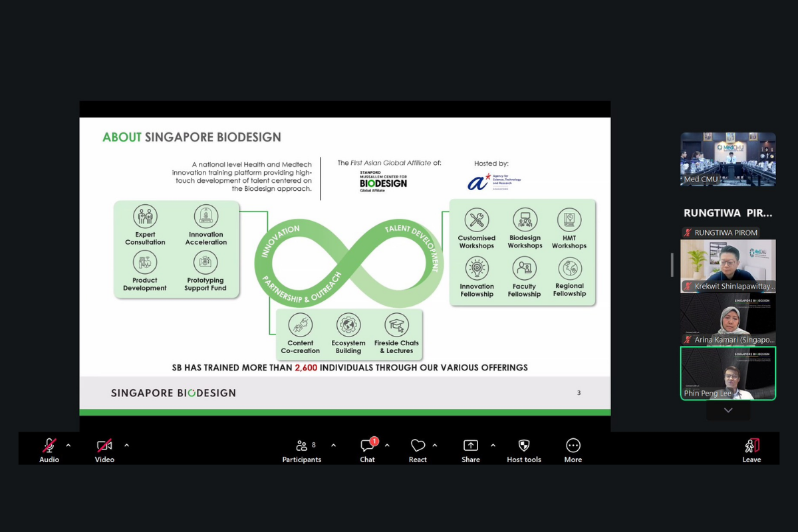Click the Product Development icon on slide

pos(145,263)
